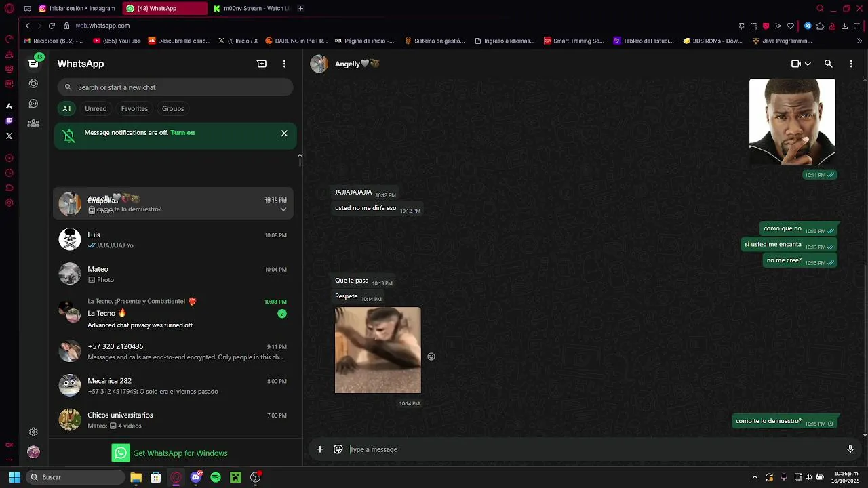Focus the Search or start a new chat field
Screen dimensions: 868x488
click(x=175, y=87)
